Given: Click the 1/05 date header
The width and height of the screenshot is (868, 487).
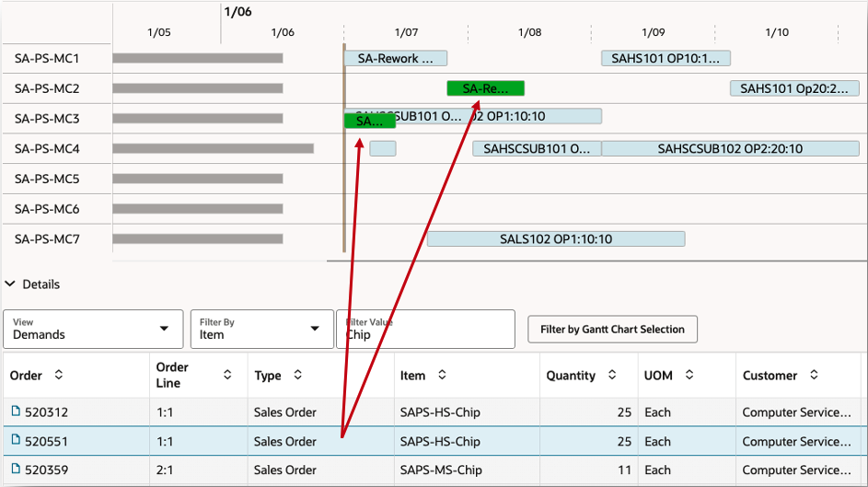Looking at the screenshot, I should tap(159, 32).
